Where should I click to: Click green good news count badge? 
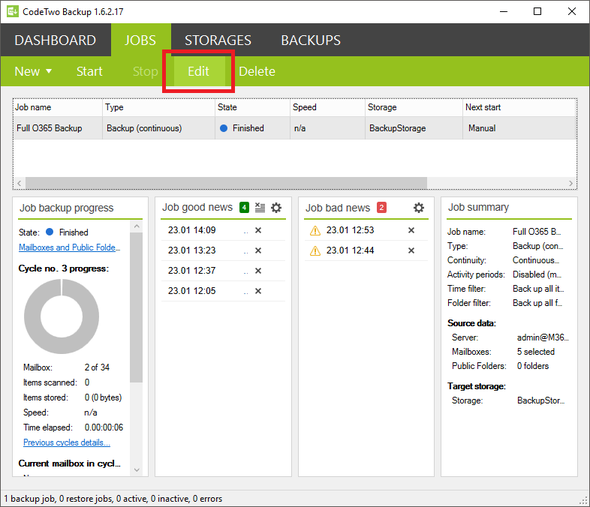(x=244, y=207)
